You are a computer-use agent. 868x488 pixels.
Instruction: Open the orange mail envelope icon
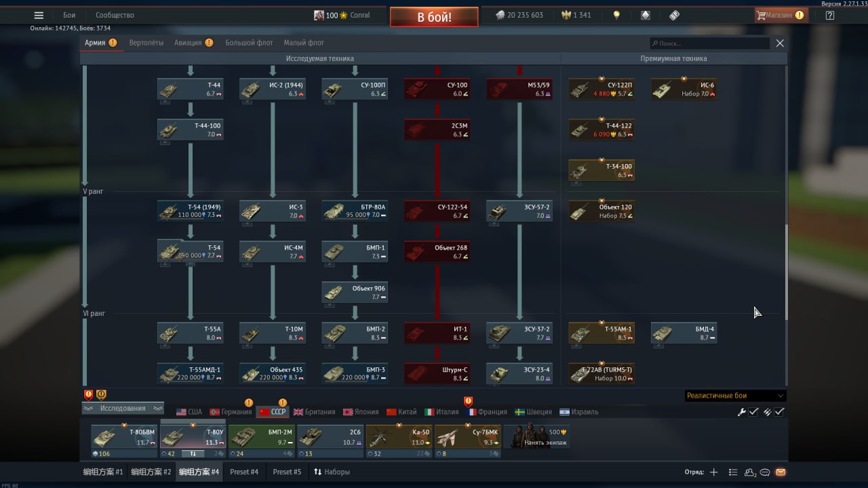[781, 472]
